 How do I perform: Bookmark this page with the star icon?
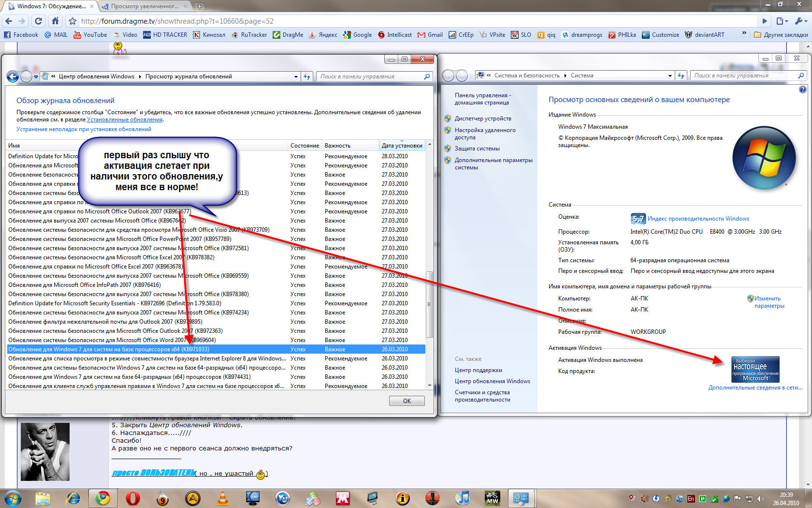(72, 21)
